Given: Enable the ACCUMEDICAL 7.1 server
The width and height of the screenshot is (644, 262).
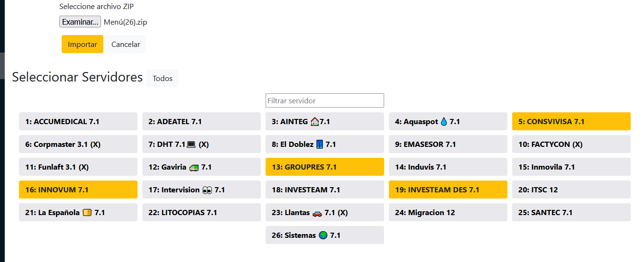Looking at the screenshot, I should [78, 121].
